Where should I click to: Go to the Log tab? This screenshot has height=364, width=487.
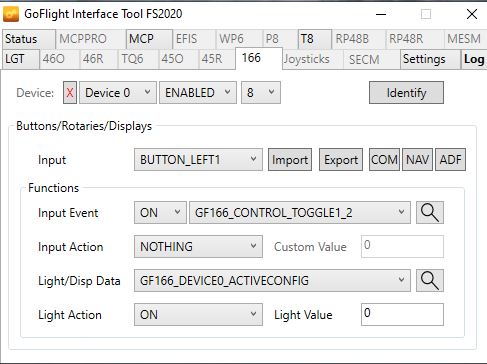pos(473,59)
